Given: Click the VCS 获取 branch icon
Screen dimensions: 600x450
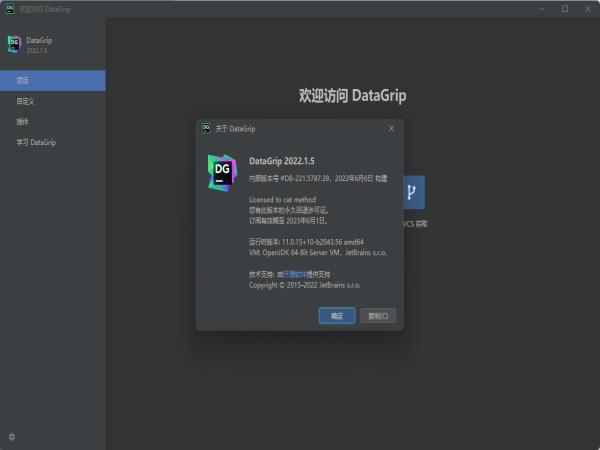Looking at the screenshot, I should [x=411, y=192].
